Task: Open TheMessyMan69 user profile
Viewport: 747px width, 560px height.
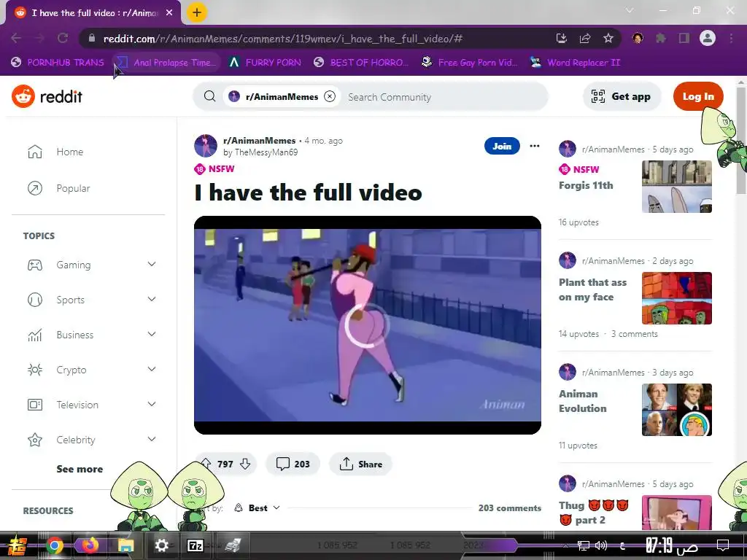Action: click(266, 152)
